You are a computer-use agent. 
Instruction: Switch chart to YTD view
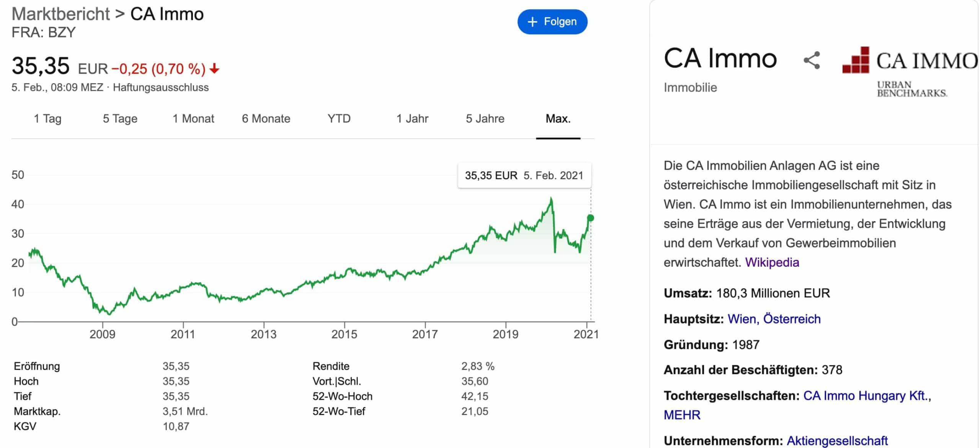339,119
